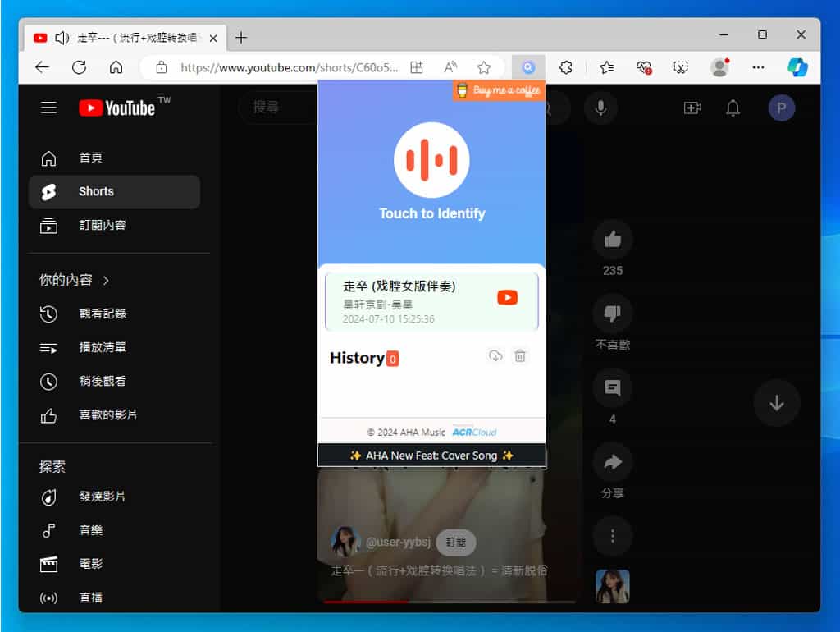Screen dimensions: 840x632
Task: Open YouTube notifications bell
Action: 733,108
